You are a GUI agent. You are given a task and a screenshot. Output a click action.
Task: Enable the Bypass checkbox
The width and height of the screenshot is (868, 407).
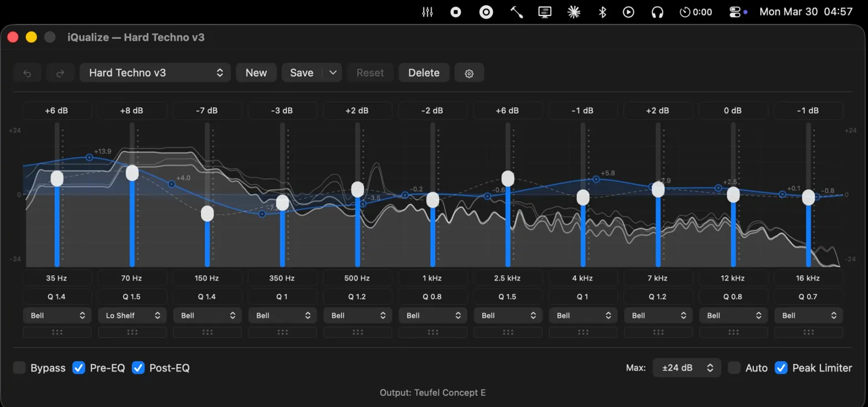coord(19,368)
